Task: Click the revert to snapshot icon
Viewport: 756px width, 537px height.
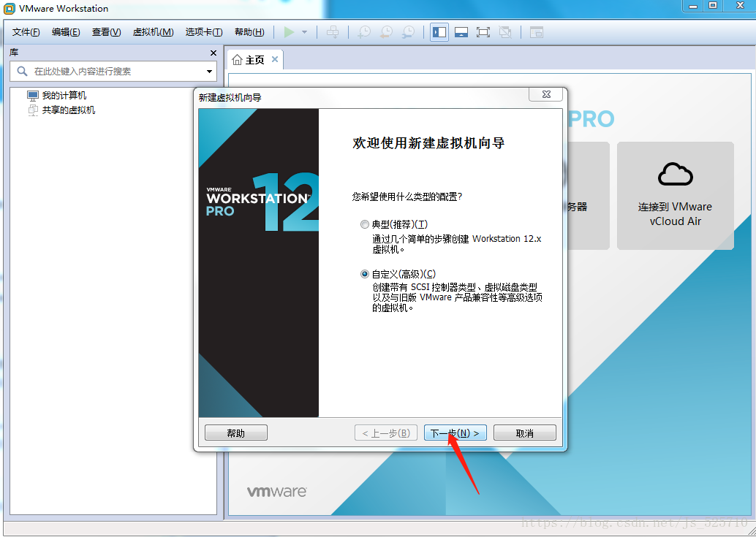Action: tap(386, 32)
